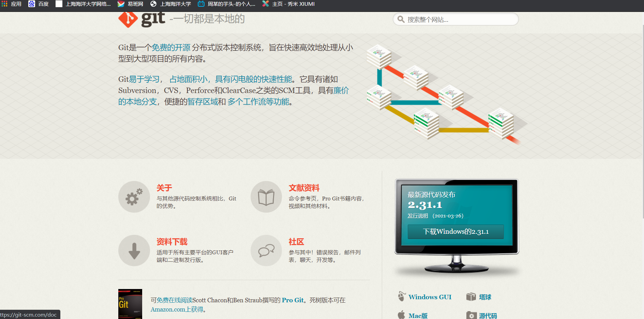Click the speech bubbles Community icon
Screen dimensions: 644x319
tap(266, 250)
